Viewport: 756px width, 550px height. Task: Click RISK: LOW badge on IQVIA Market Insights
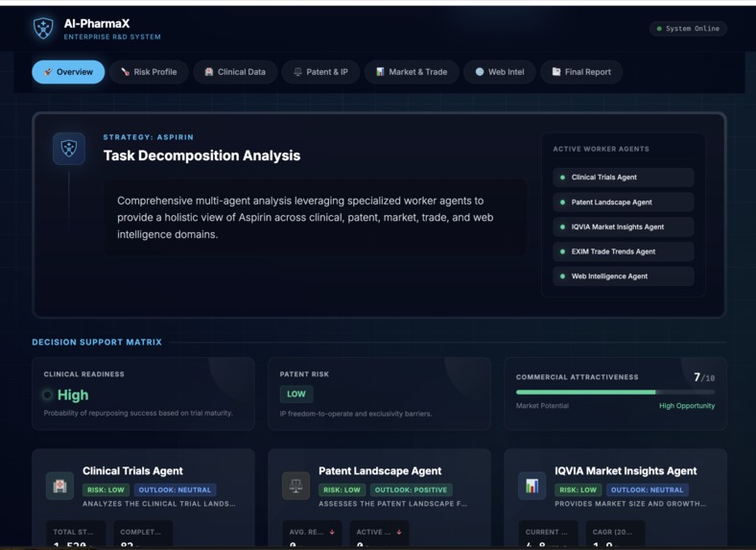(579, 490)
